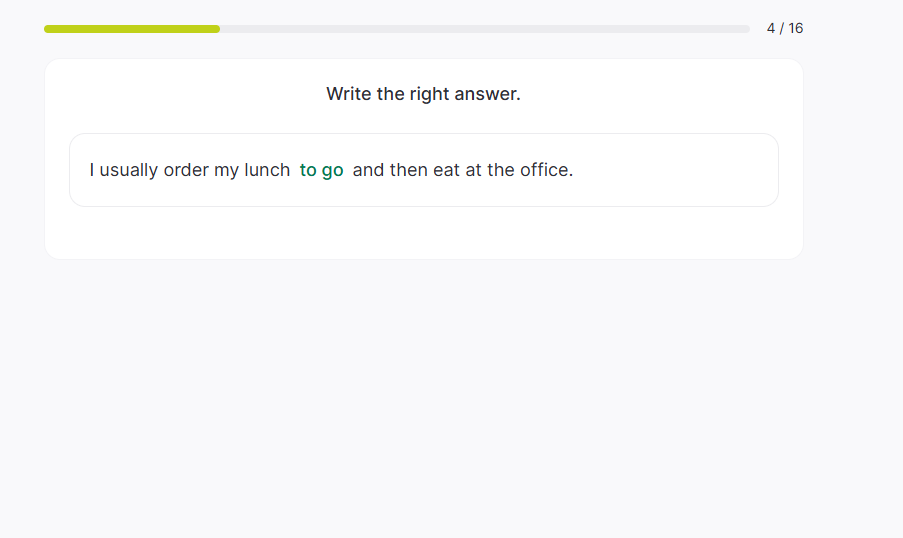Image resolution: width=903 pixels, height=538 pixels.
Task: Click the word 'then' after the answer
Action: click(x=409, y=170)
